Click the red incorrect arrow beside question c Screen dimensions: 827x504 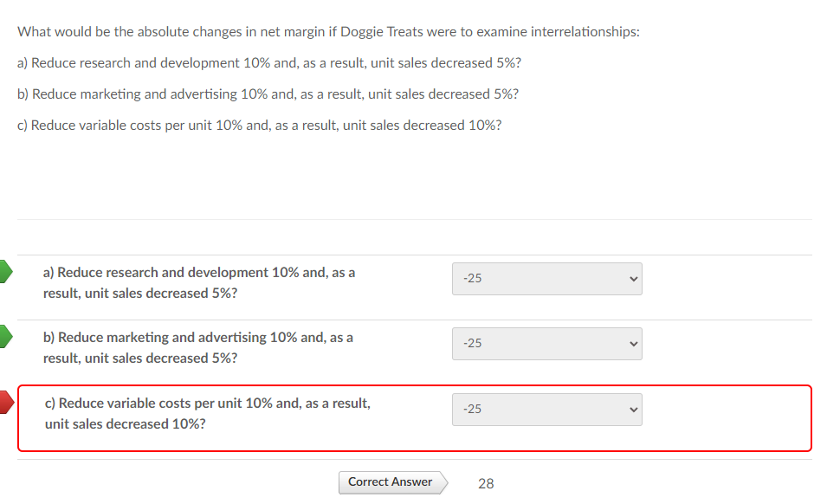tap(4, 401)
